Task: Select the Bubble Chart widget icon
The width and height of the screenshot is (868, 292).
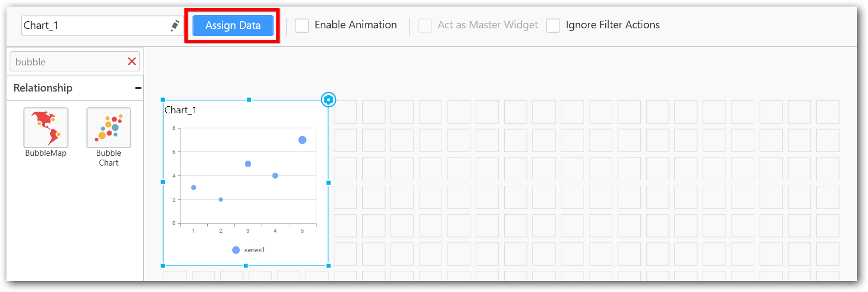Action: (109, 128)
